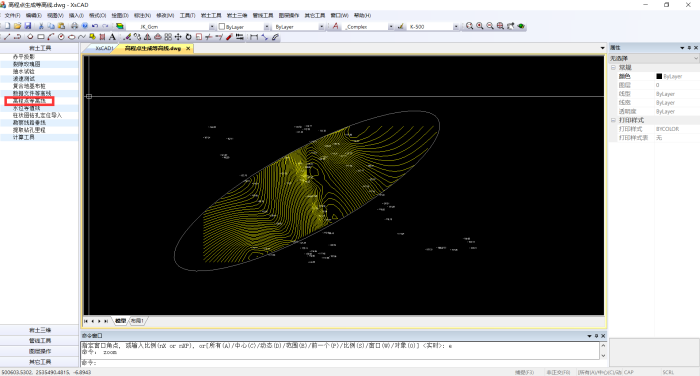The height and width of the screenshot is (376, 700).
Task: Select the Circle drawing tool
Action: (61, 37)
